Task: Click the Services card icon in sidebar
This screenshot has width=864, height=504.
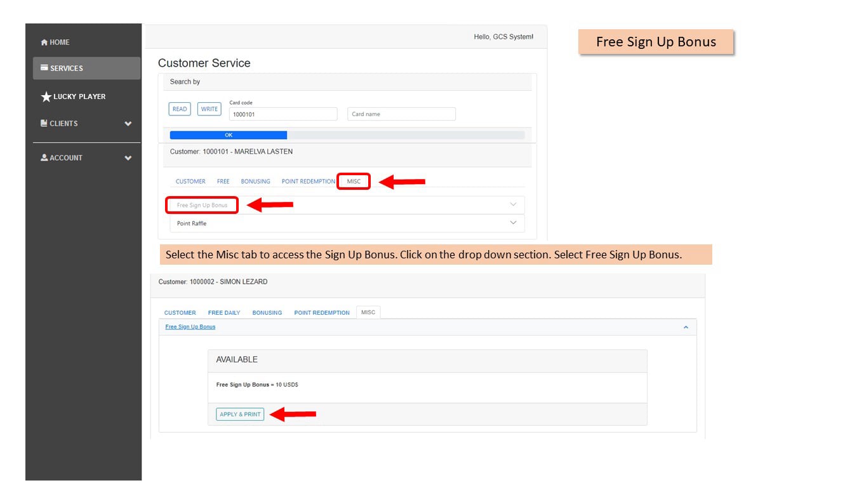Action: [44, 68]
